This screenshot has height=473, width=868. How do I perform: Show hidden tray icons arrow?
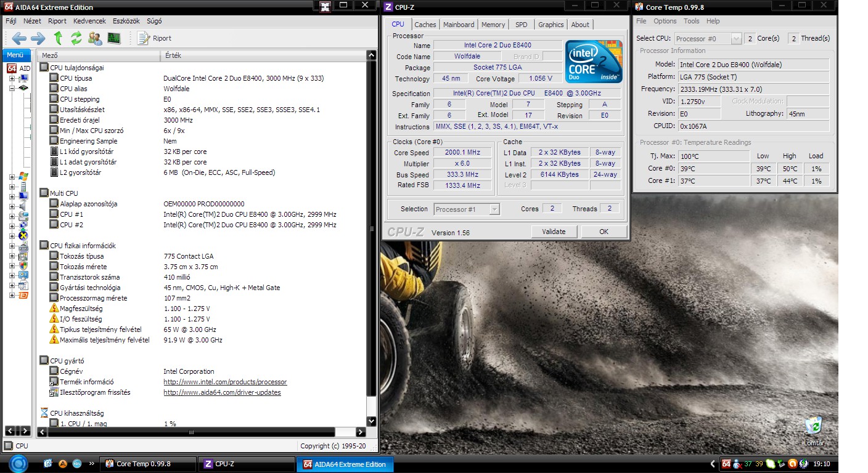click(713, 464)
